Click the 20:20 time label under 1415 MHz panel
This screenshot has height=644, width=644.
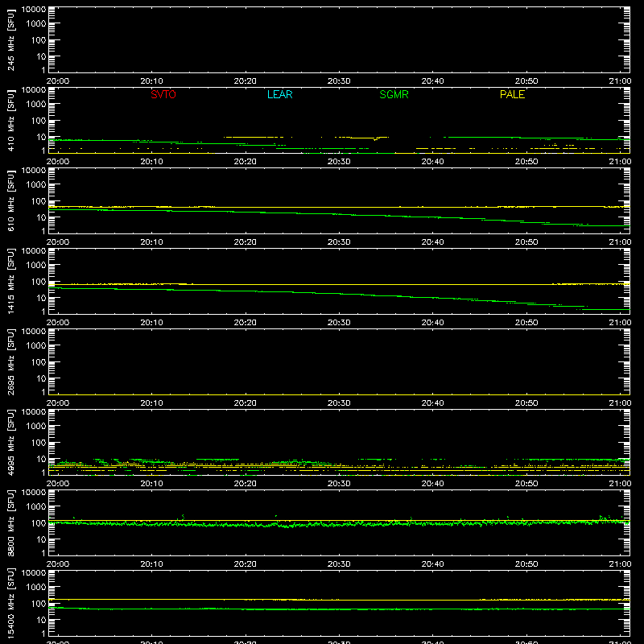coord(246,323)
